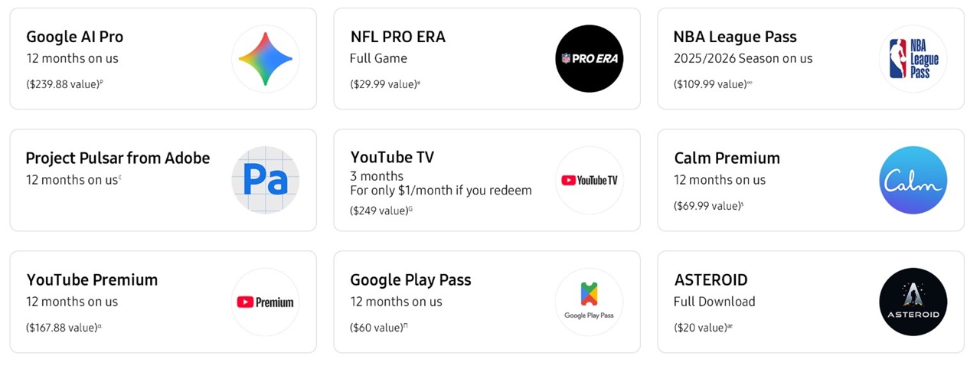Click the NBA League Pass logo
The image size is (980, 366).
coord(913,59)
